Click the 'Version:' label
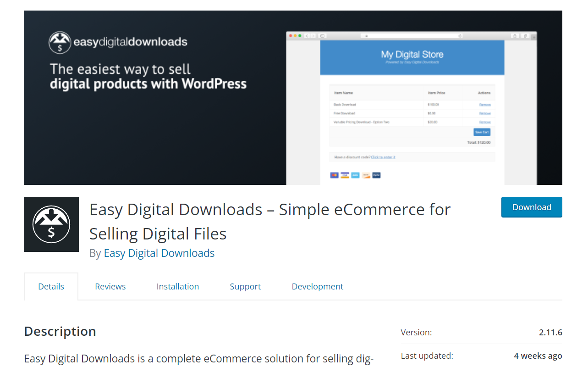 (416, 333)
